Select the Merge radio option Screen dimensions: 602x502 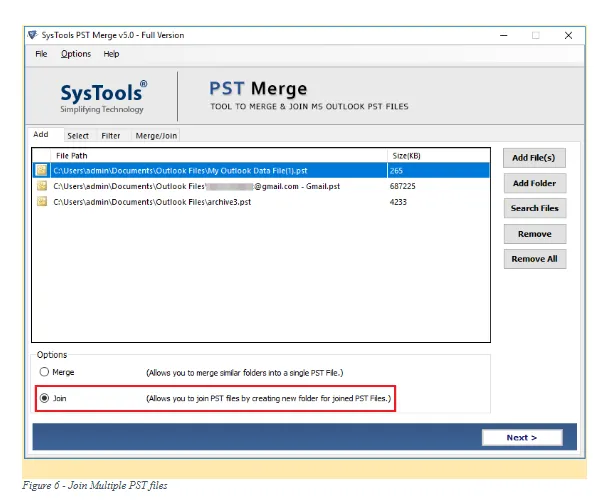44,372
